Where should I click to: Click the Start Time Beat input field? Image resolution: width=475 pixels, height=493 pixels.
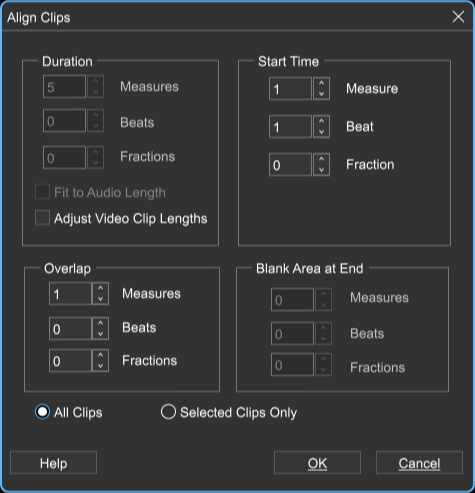click(x=291, y=127)
